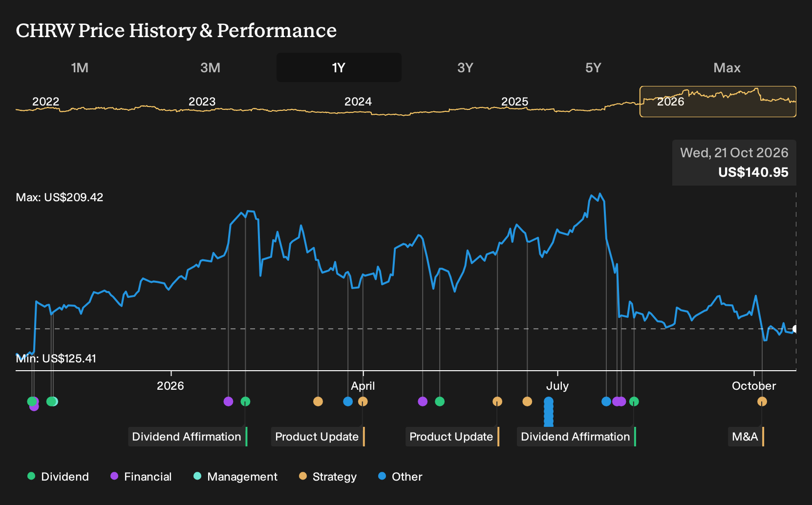Click the 'October' axis label
The image size is (812, 505).
pos(754,386)
